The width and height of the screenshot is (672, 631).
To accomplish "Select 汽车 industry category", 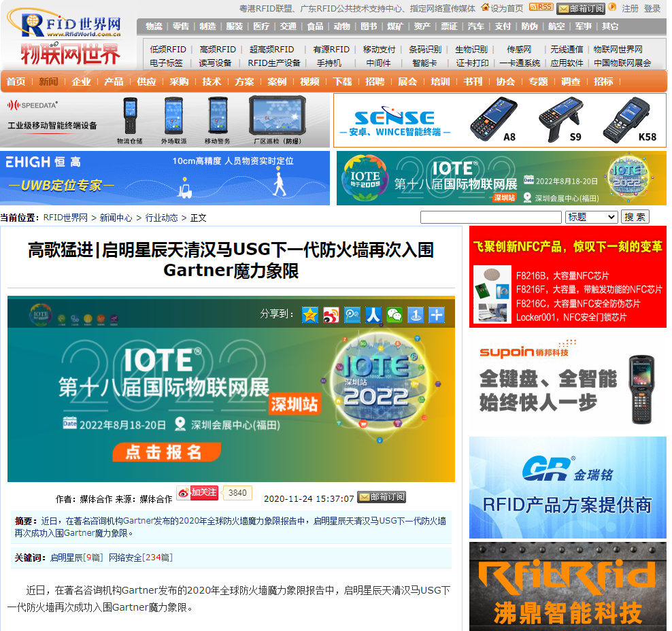I will pyautogui.click(x=475, y=27).
